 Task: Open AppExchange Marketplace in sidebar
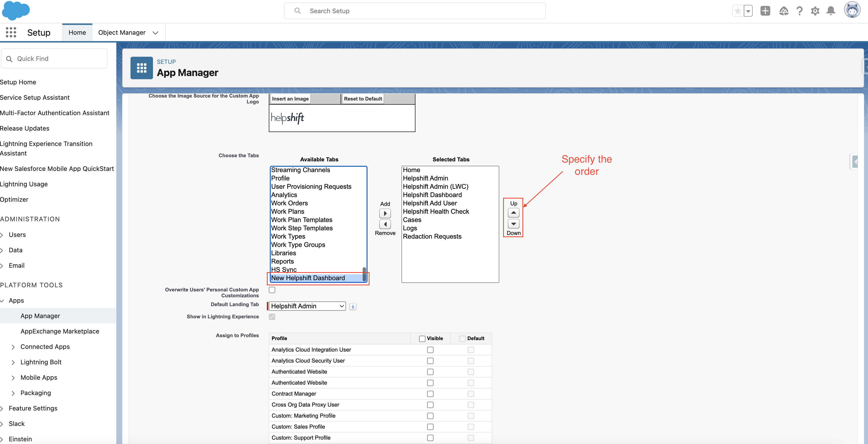[60, 331]
